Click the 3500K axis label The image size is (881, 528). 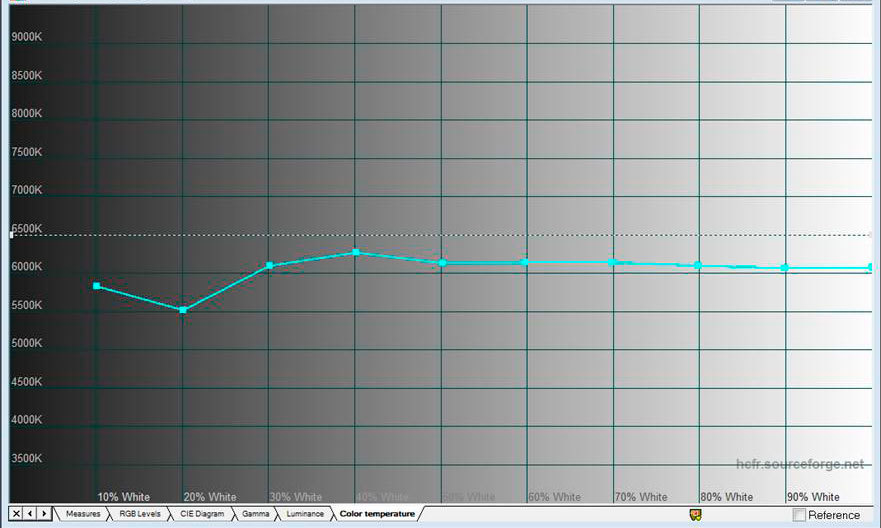click(26, 458)
